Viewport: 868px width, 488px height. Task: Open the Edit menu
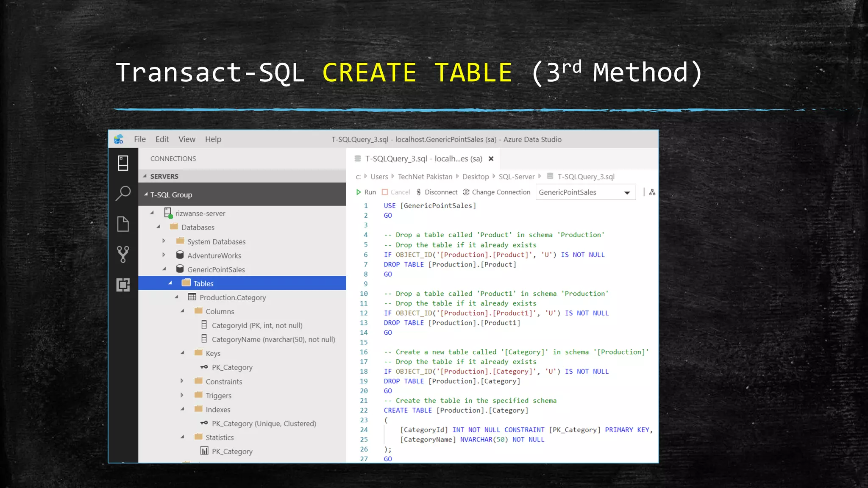point(162,139)
